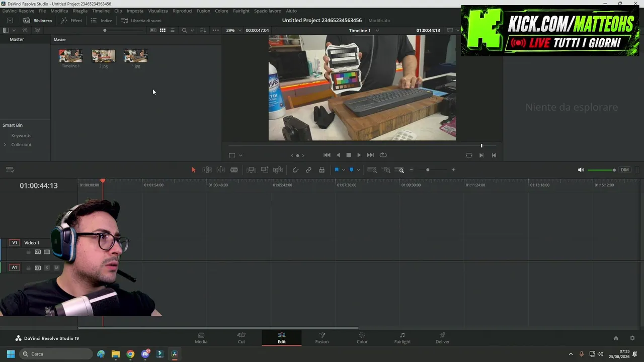Click the Detail Zoom icon
The height and width of the screenshot is (362, 644).
coord(386,170)
